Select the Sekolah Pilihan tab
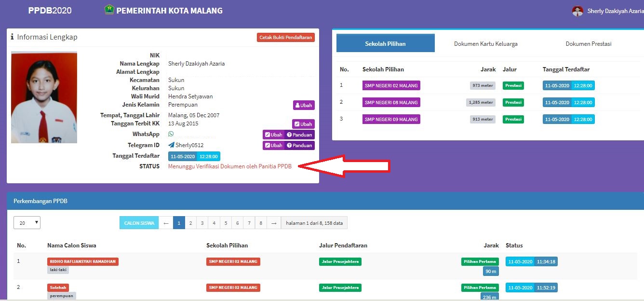Image resolution: width=644 pixels, height=301 pixels. coord(385,43)
